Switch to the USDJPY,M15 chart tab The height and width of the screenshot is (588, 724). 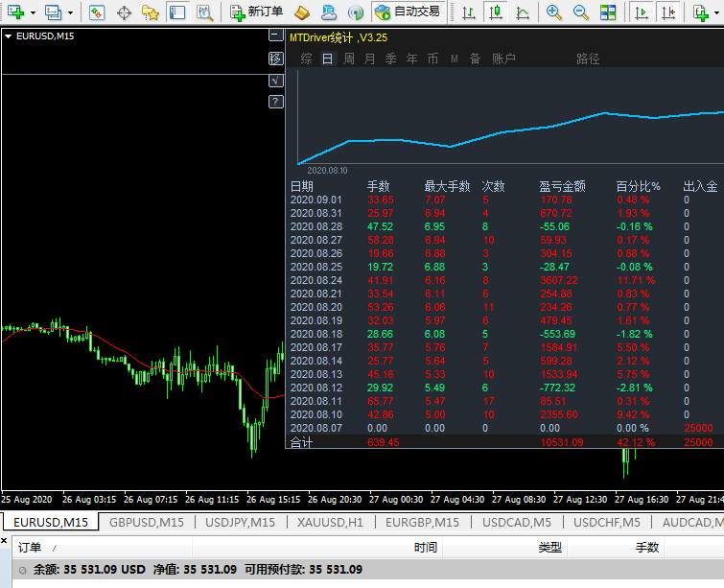tap(240, 523)
